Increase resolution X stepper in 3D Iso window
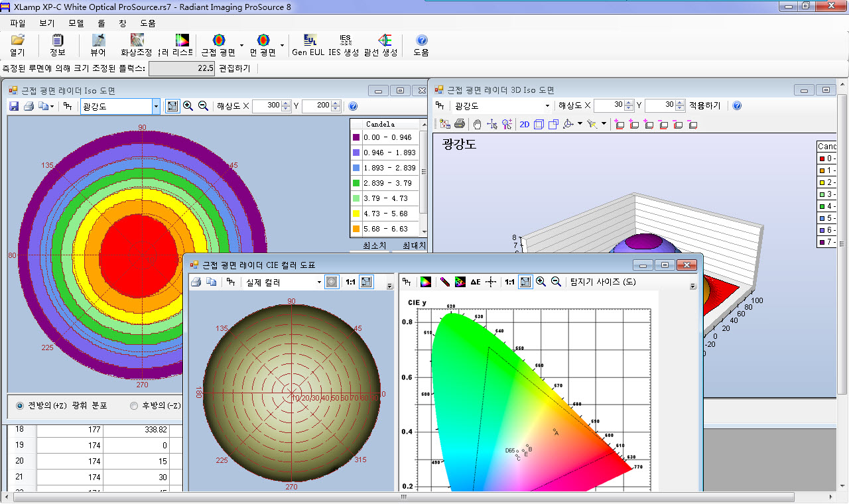This screenshot has height=504, width=849. point(629,103)
